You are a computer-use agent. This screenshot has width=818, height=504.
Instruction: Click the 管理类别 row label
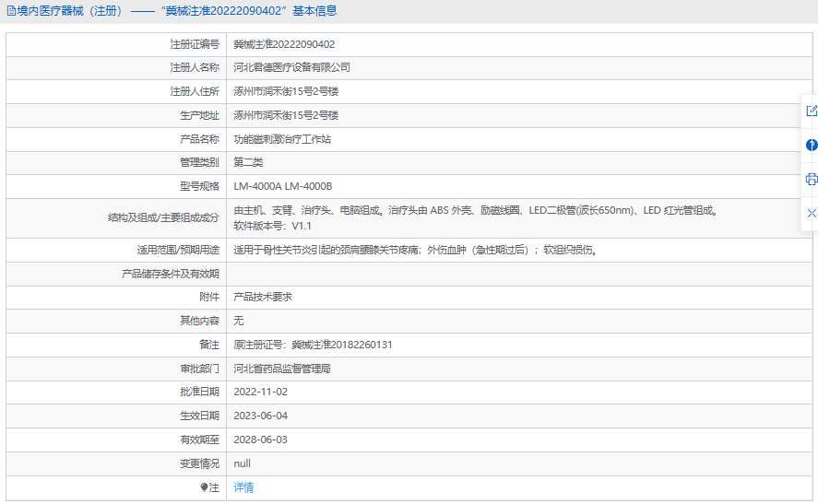click(200, 162)
